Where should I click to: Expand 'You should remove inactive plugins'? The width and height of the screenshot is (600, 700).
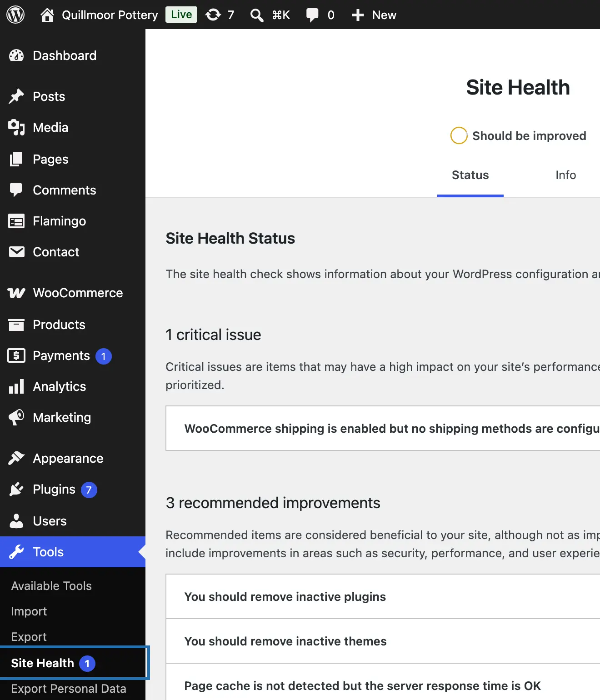[x=383, y=596]
